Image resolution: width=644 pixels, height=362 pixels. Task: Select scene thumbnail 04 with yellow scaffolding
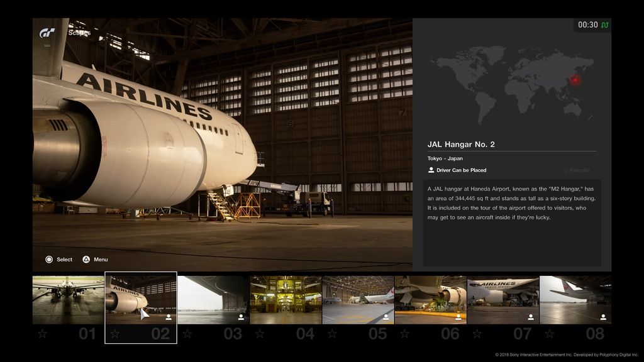pyautogui.click(x=286, y=299)
